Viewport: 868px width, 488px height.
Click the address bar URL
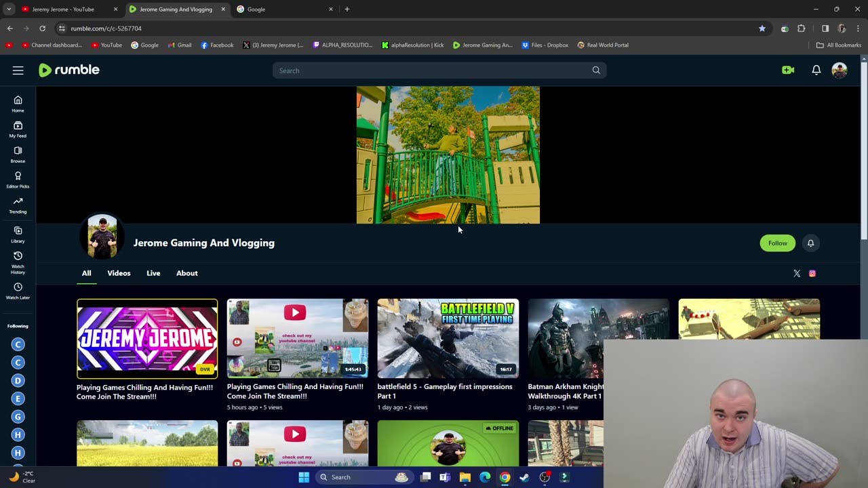106,28
